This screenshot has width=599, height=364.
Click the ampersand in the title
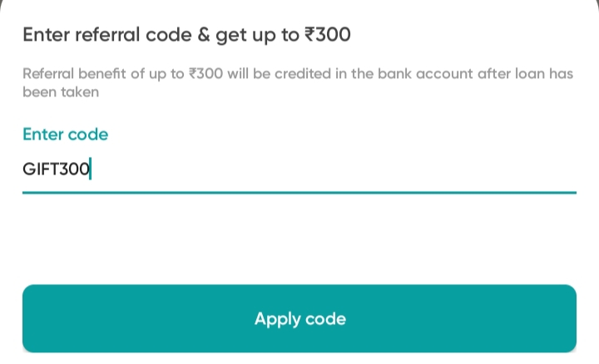point(204,34)
